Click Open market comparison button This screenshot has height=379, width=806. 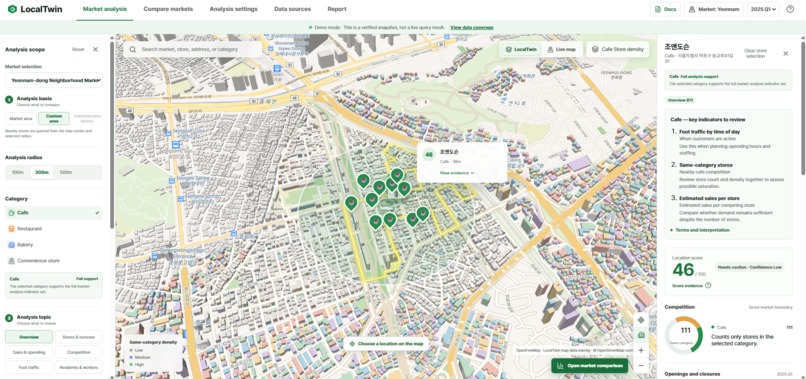[590, 366]
